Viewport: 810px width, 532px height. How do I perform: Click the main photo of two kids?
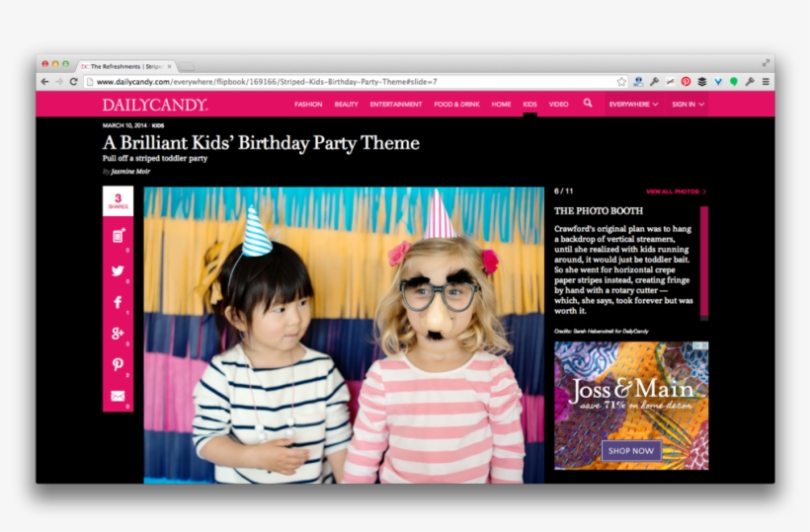(344, 335)
